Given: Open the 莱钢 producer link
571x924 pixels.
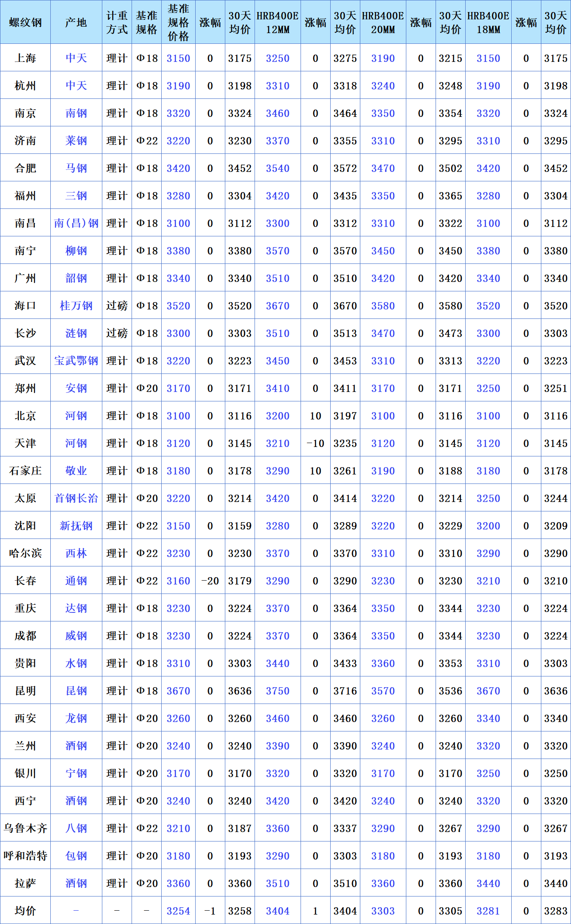Looking at the screenshot, I should pos(76,141).
